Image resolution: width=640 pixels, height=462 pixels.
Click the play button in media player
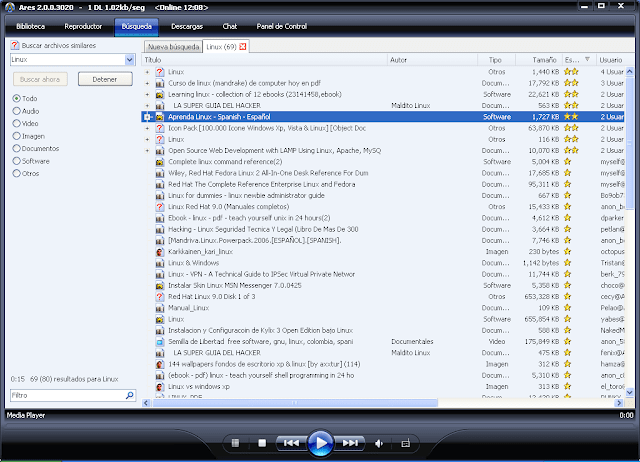(320, 443)
